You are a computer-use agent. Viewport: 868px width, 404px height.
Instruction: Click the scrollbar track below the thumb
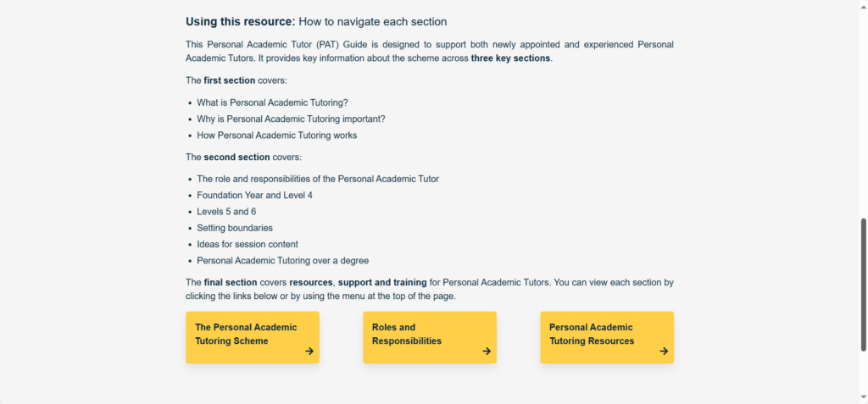tap(864, 377)
